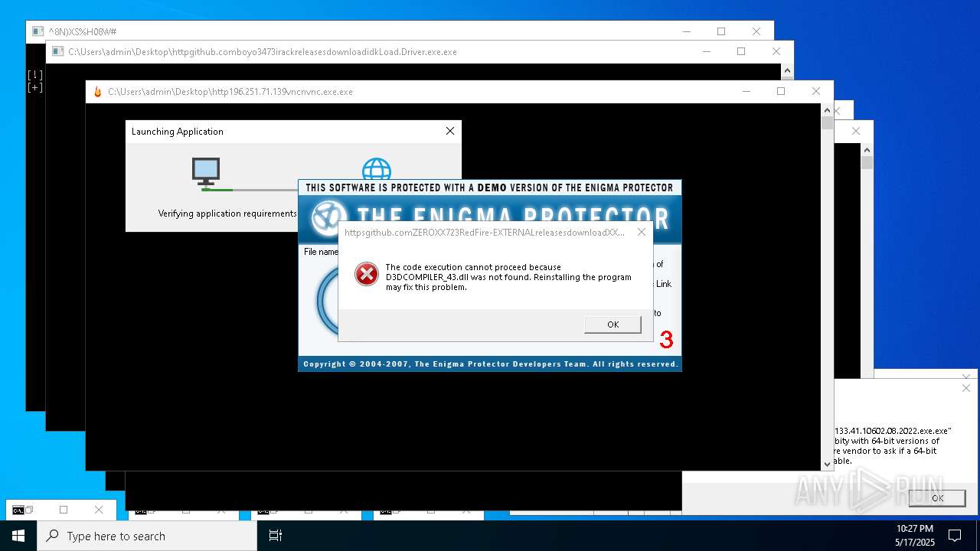The image size is (980, 551).
Task: Close the small bottom-left console window
Action: coord(99,510)
